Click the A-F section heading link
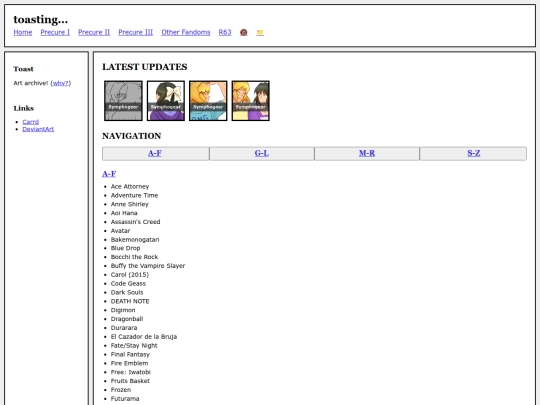540x405 pixels. pyautogui.click(x=109, y=174)
